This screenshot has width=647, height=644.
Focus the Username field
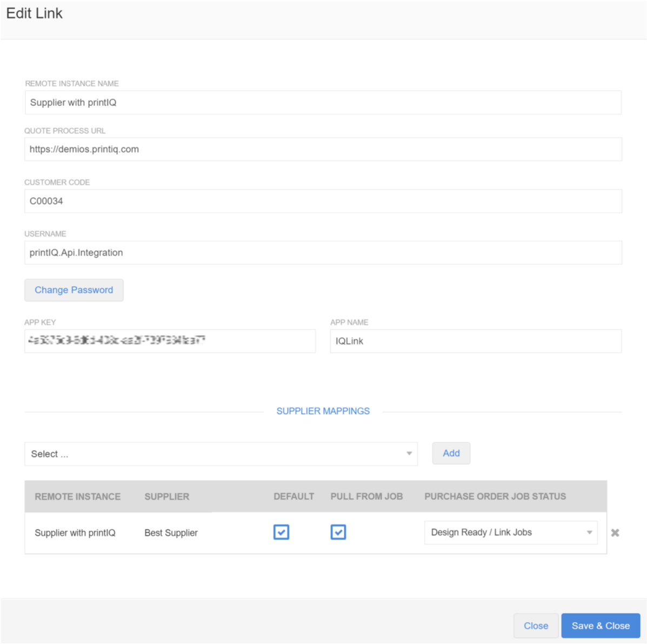point(323,252)
